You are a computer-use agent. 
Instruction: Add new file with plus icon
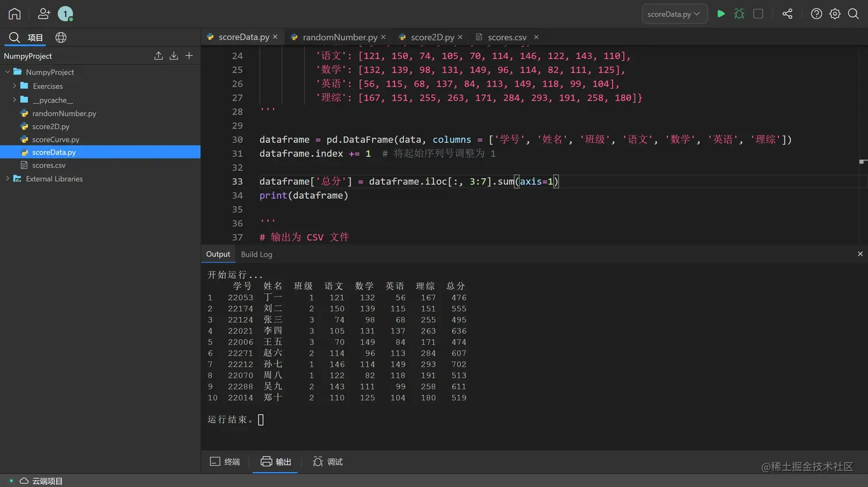(189, 56)
